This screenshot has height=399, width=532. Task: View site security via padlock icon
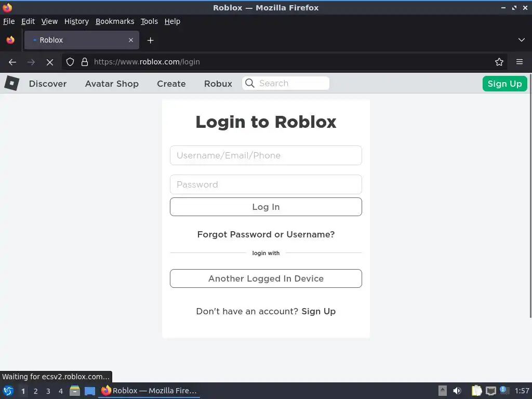tap(85, 62)
